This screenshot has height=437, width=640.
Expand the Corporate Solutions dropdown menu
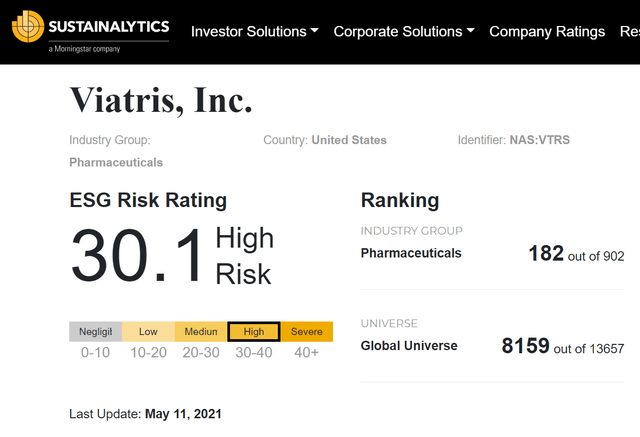[404, 31]
